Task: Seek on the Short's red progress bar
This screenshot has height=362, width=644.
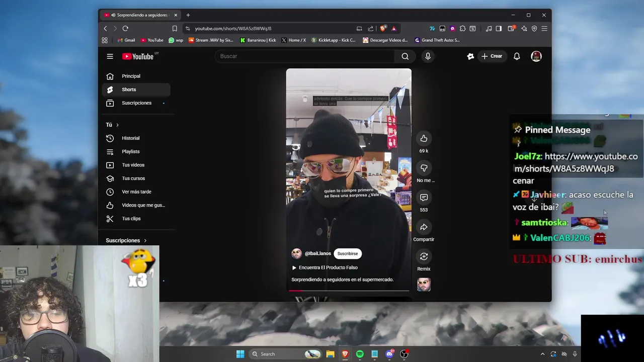Action: 349,291
